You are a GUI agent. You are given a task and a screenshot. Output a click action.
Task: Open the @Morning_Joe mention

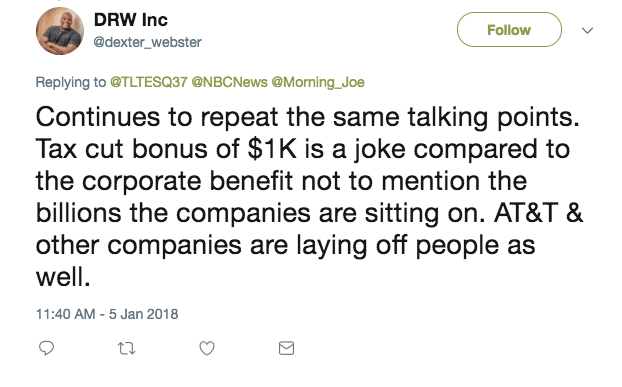point(318,82)
